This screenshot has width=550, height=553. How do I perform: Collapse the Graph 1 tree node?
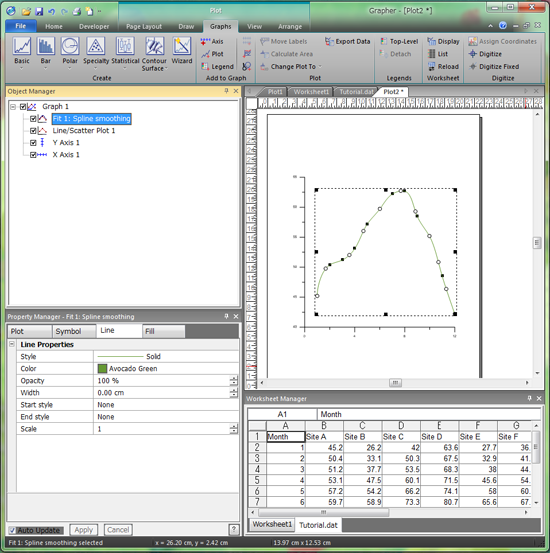[x=13, y=107]
